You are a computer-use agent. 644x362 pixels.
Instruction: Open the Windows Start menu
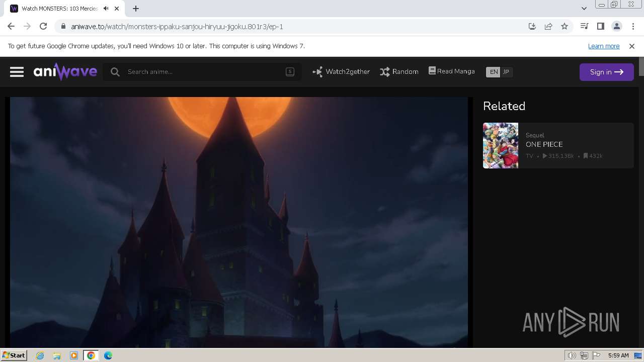(14, 355)
